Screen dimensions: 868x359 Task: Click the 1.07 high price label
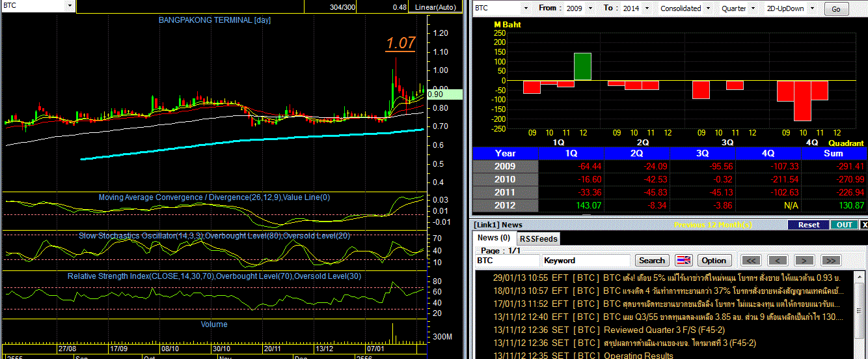click(400, 44)
